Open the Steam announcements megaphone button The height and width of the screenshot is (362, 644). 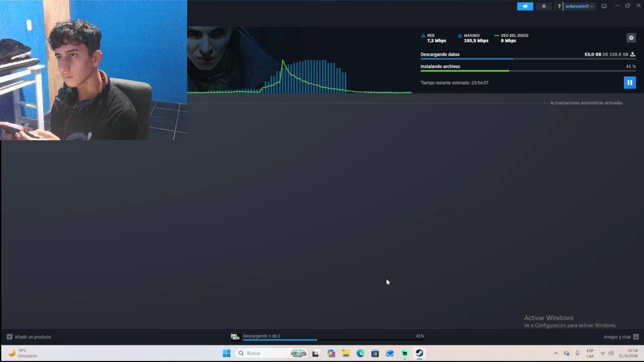coord(525,6)
